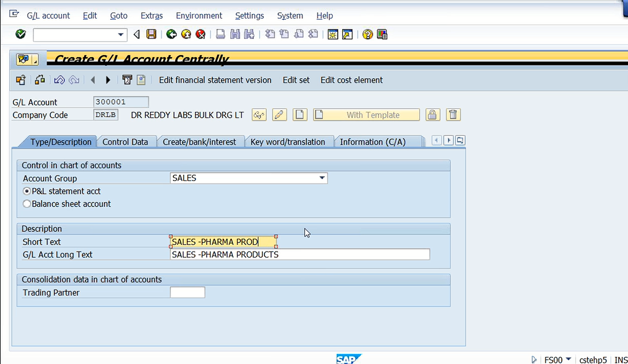Click the window menu icon left of G/L account
This screenshot has height=364, width=628.
click(14, 14)
